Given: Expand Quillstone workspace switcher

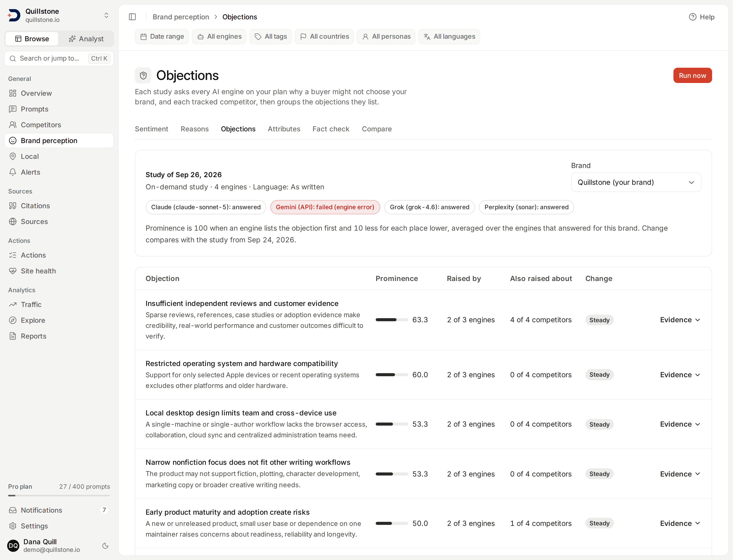Looking at the screenshot, I should click(59, 15).
